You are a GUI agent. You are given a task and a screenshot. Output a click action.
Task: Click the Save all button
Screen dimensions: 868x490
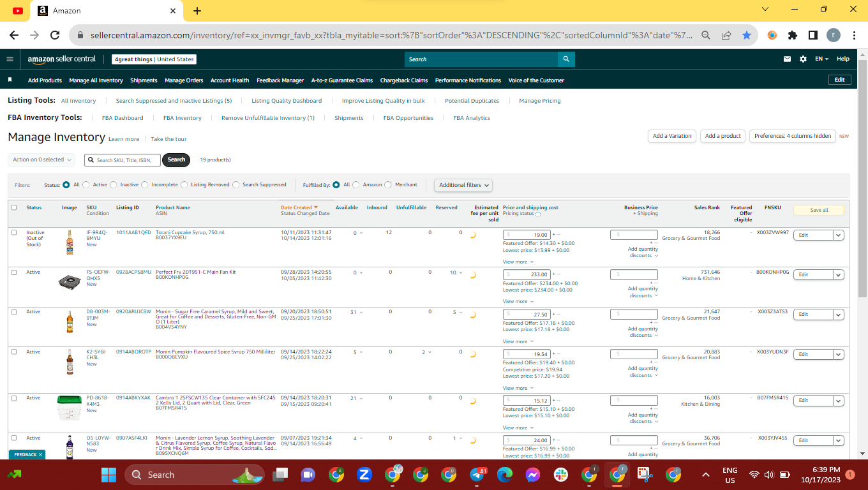(819, 210)
